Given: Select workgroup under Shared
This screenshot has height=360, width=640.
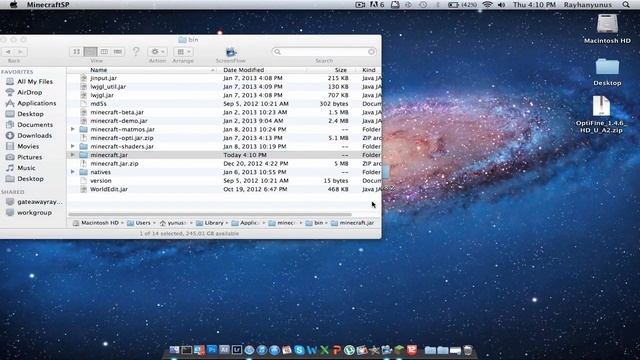Looking at the screenshot, I should [34, 213].
